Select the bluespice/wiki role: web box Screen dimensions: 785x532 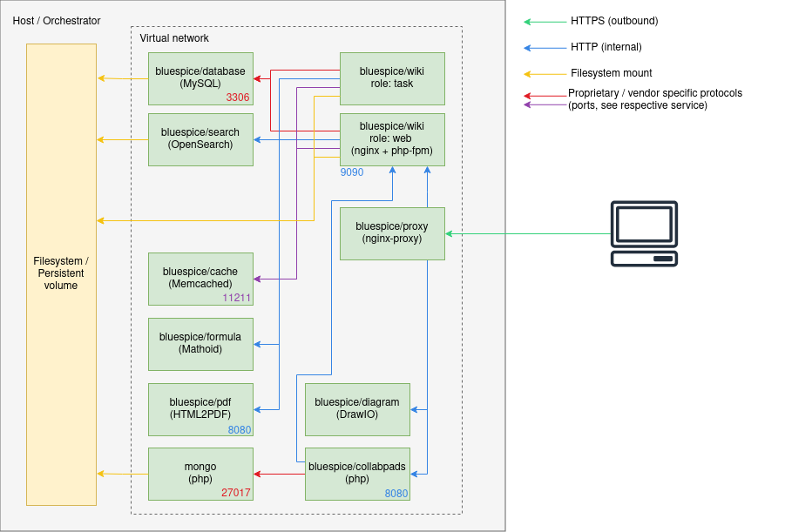point(392,139)
